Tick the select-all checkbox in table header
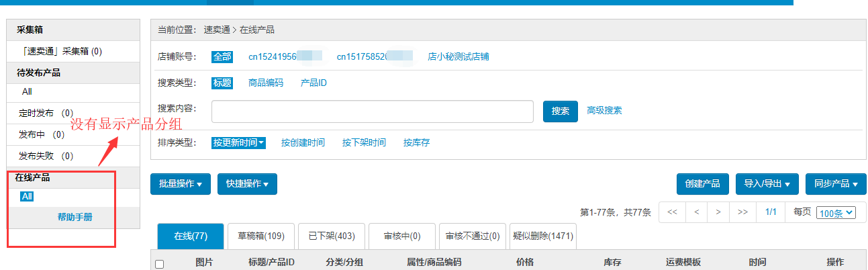868x270 pixels. tap(160, 264)
